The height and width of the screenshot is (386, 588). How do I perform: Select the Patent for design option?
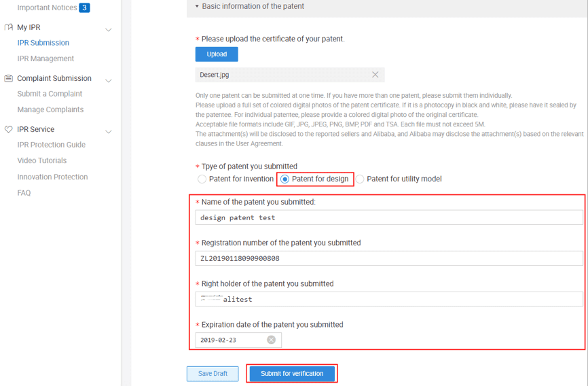(x=285, y=179)
